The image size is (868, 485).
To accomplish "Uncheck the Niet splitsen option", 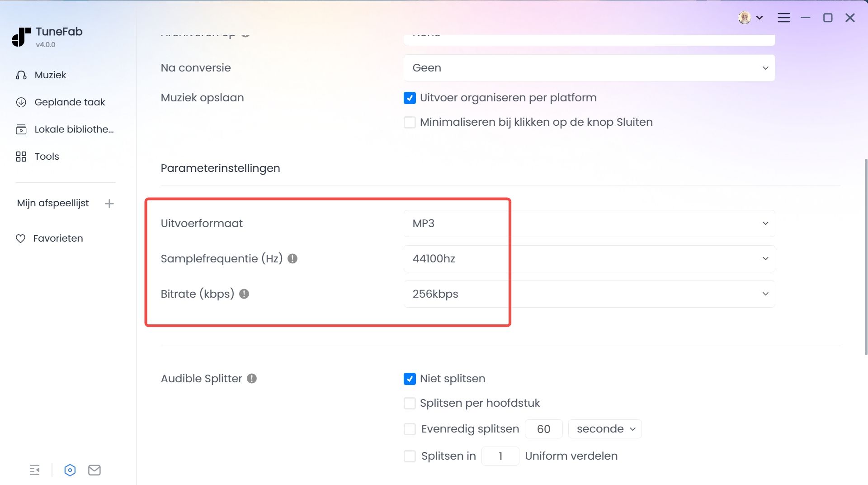I will click(410, 379).
